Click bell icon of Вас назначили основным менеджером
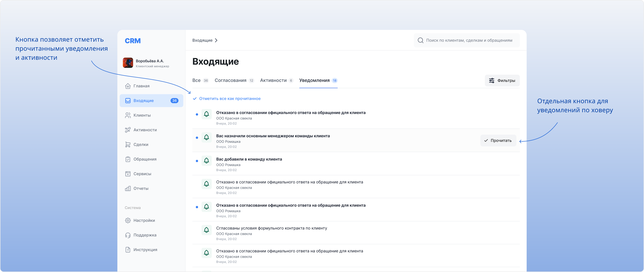The width and height of the screenshot is (644, 272). coord(206,138)
